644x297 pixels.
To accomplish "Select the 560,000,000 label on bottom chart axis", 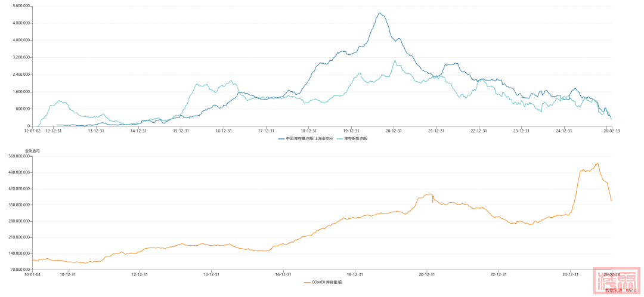I will pyautogui.click(x=20, y=156).
